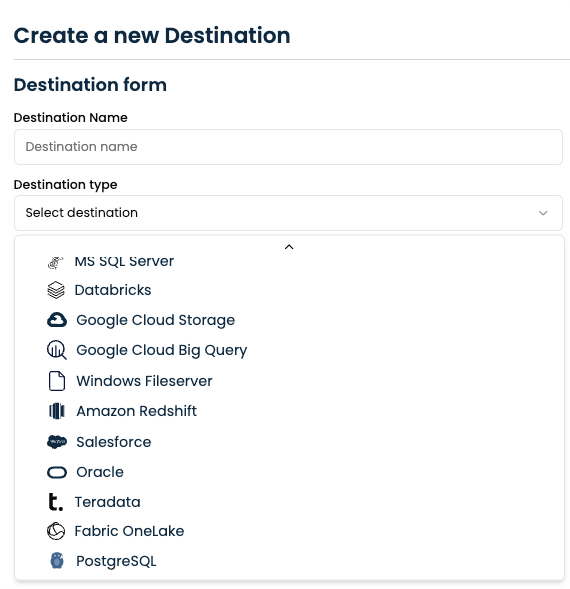570x589 pixels.
Task: Click the Teradata t. logo icon
Action: [x=56, y=502]
